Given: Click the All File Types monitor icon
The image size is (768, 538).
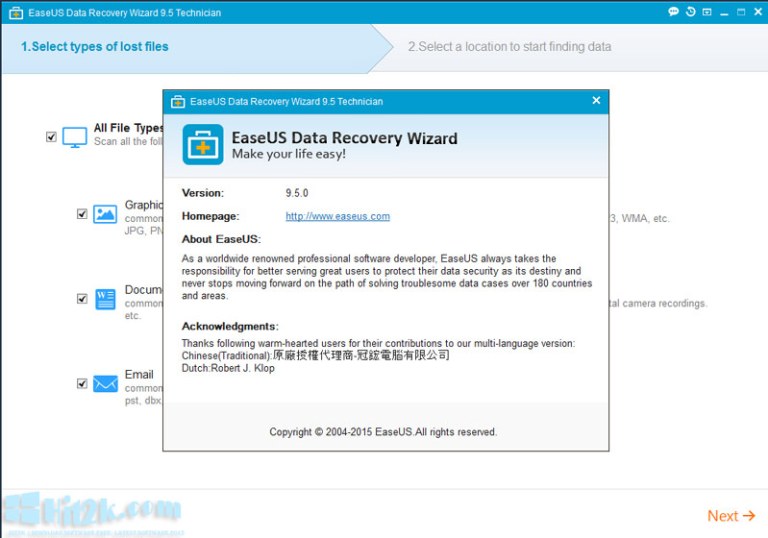Looking at the screenshot, I should point(74,137).
